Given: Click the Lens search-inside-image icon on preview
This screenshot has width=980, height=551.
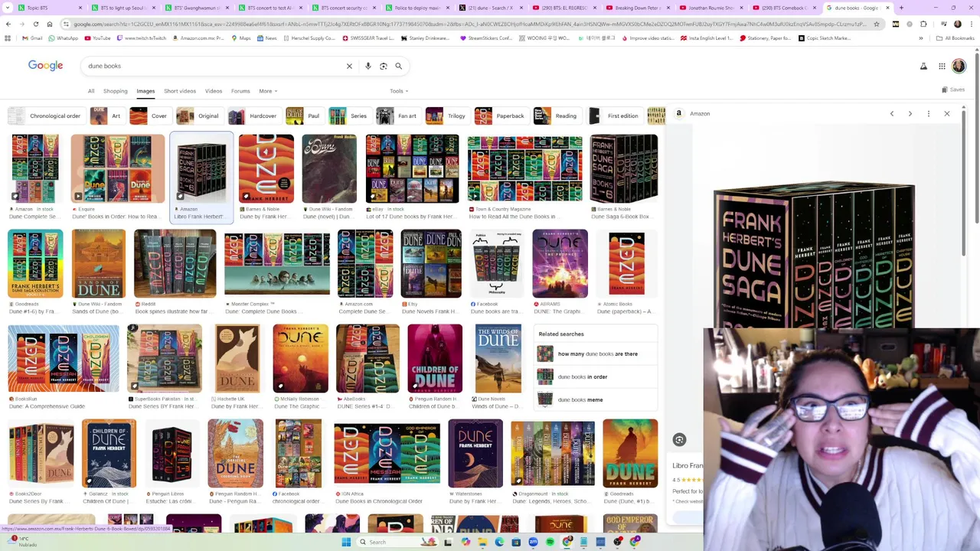Looking at the screenshot, I should [x=679, y=439].
